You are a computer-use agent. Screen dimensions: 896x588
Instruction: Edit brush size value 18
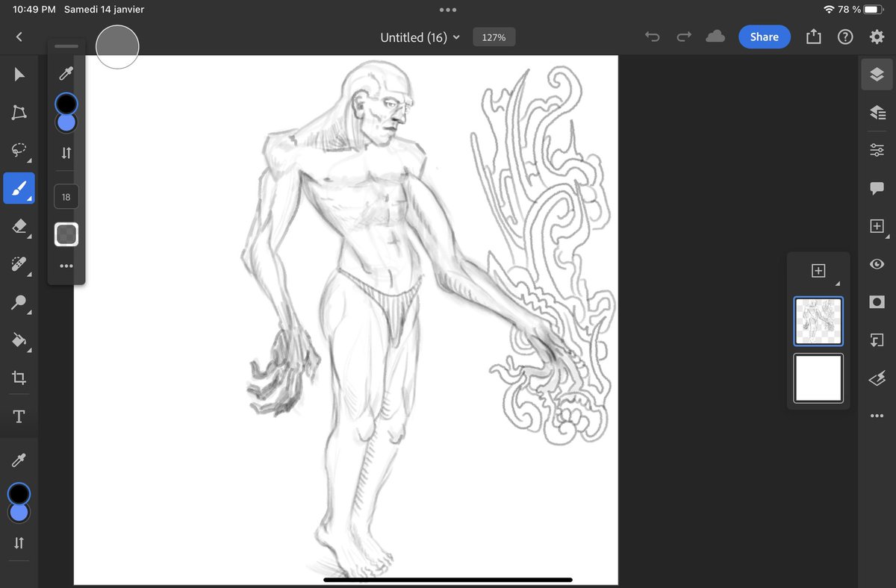pyautogui.click(x=66, y=197)
